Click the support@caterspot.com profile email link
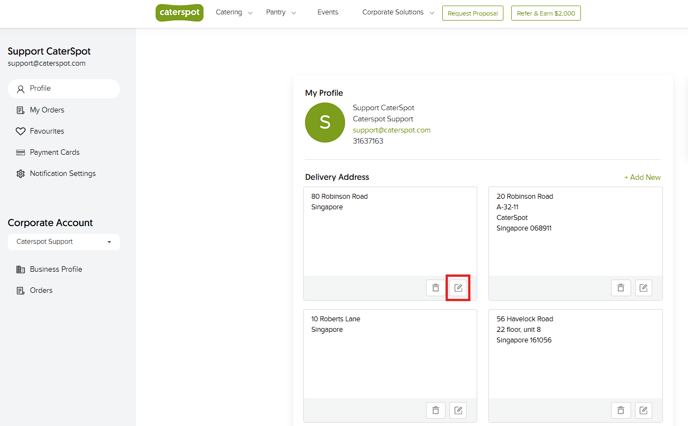 391,130
